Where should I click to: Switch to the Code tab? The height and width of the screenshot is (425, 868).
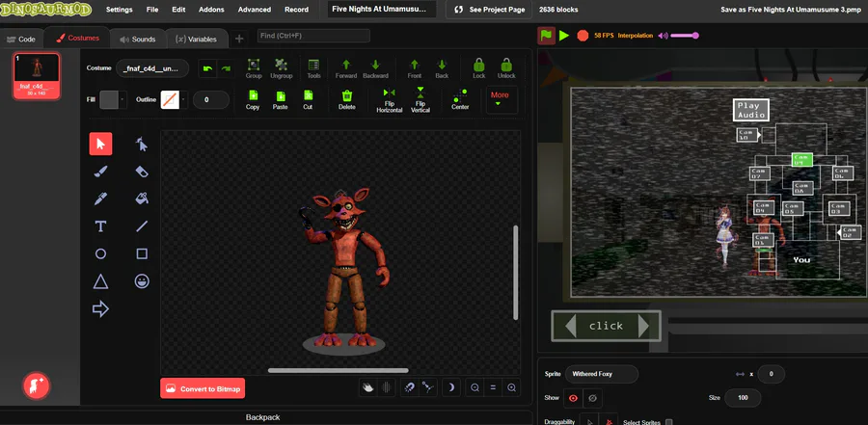click(x=21, y=40)
